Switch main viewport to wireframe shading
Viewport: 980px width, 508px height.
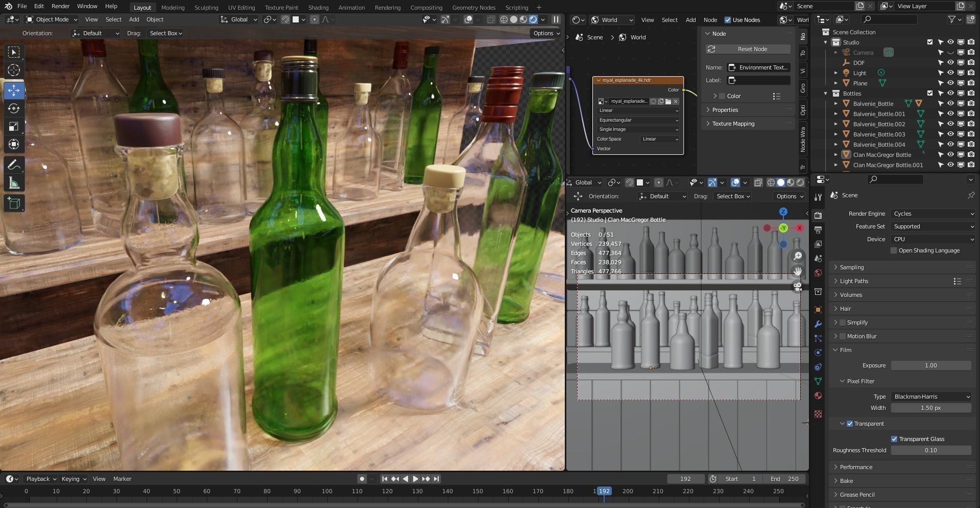point(504,19)
